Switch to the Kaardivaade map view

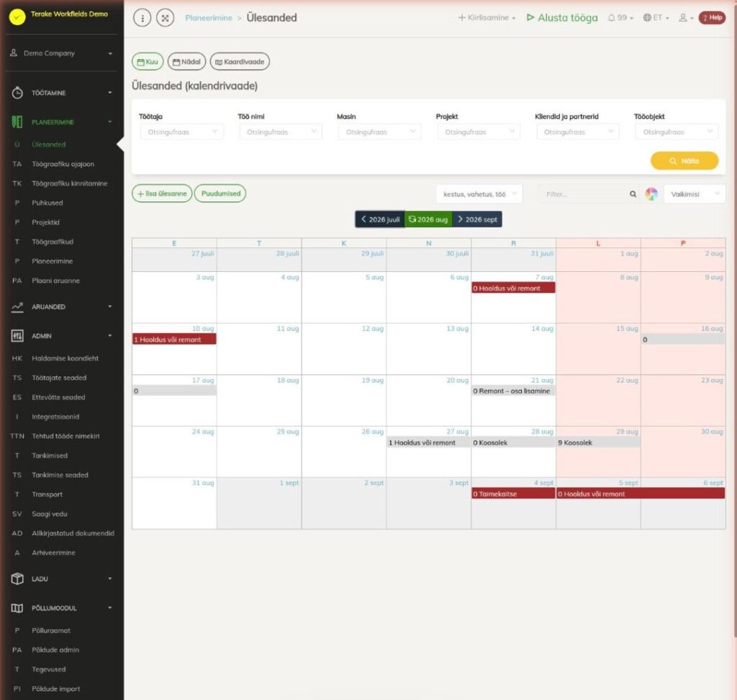tap(240, 62)
